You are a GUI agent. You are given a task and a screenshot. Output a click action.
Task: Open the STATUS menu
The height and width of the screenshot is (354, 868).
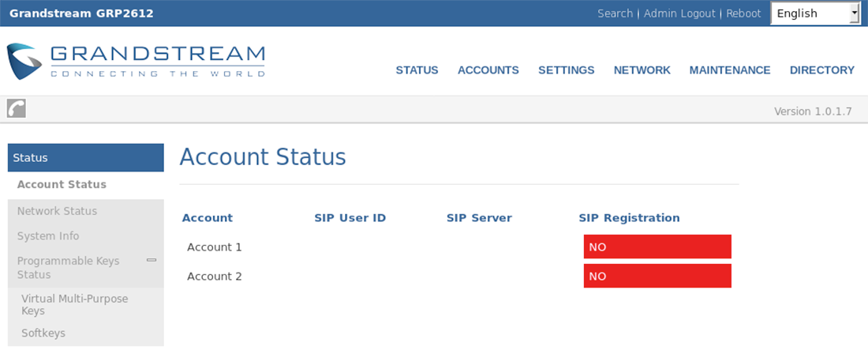417,70
